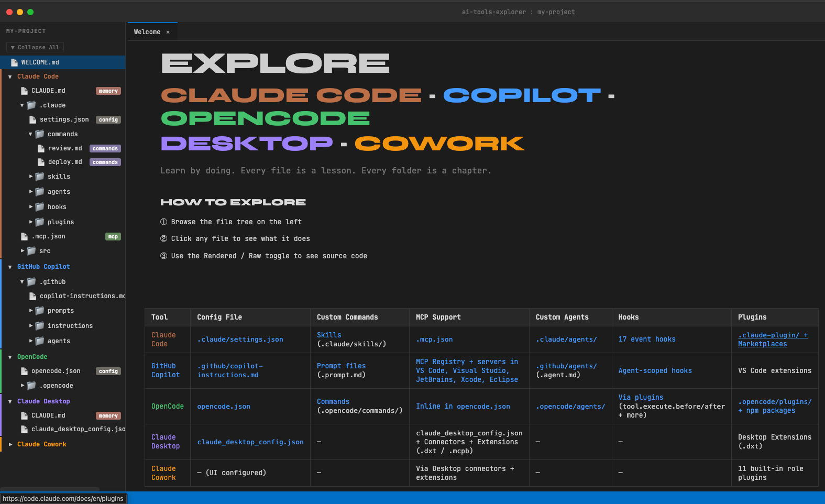Viewport: 825px width, 504px height.
Task: Open the 17 event hooks link
Action: (647, 339)
